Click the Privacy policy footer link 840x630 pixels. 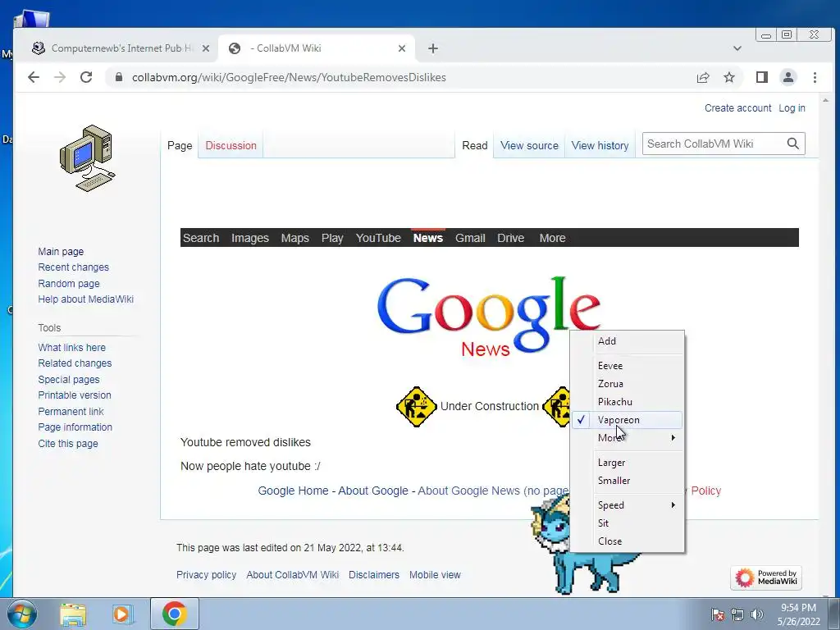point(206,575)
